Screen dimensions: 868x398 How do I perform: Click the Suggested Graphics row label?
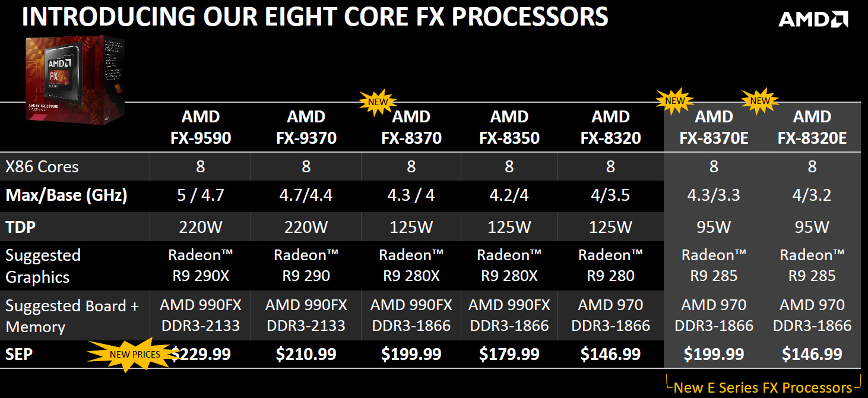coord(43,266)
